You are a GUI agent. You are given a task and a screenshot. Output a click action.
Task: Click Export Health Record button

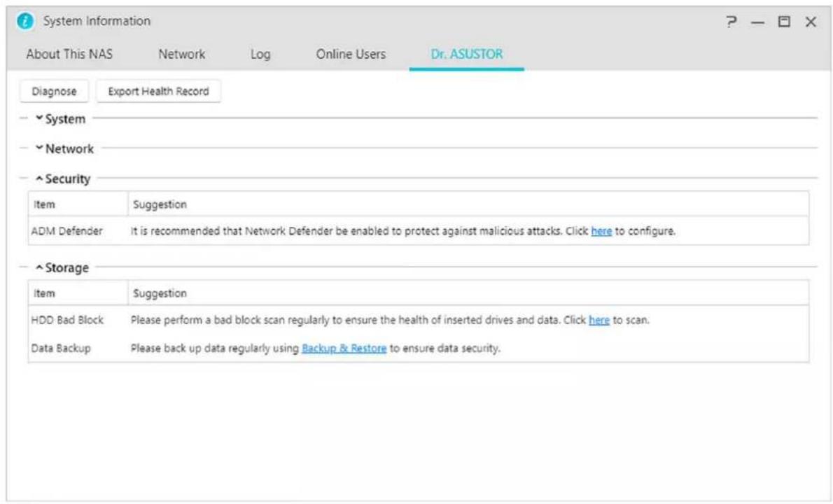(x=158, y=91)
